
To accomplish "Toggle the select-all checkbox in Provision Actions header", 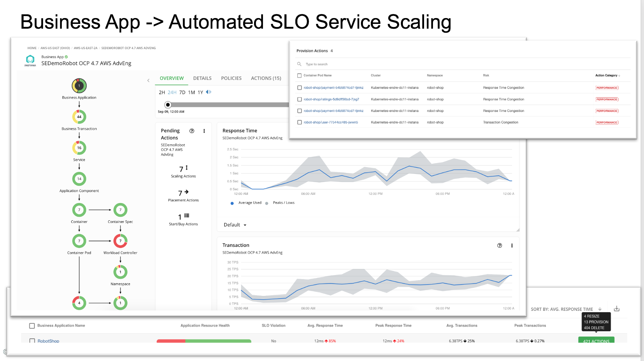I will point(299,75).
